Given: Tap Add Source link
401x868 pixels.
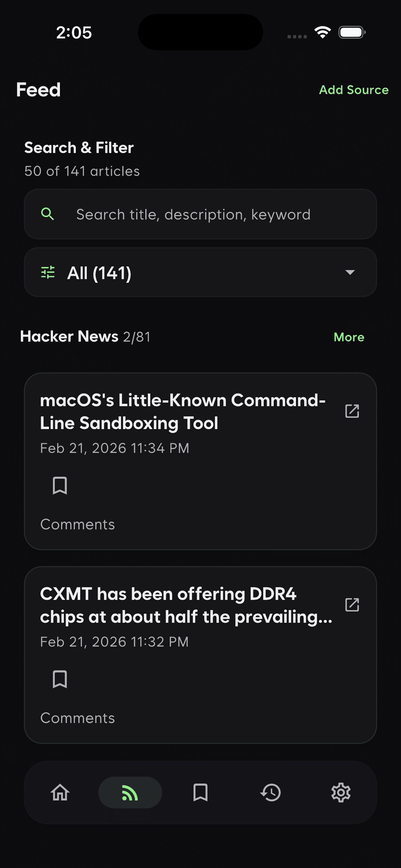Looking at the screenshot, I should (x=354, y=90).
